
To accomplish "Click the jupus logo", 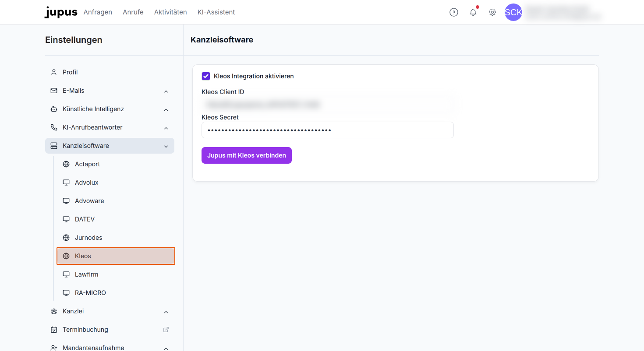I will pyautogui.click(x=61, y=12).
